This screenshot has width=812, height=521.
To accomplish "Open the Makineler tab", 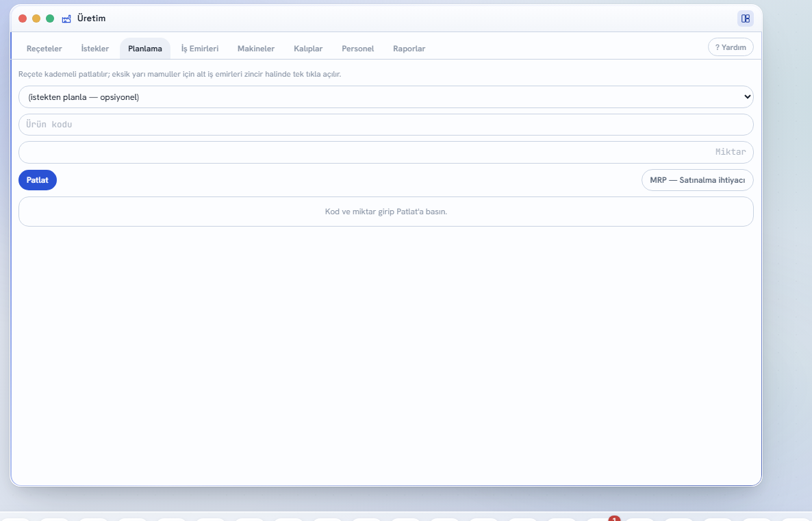I will (x=256, y=49).
